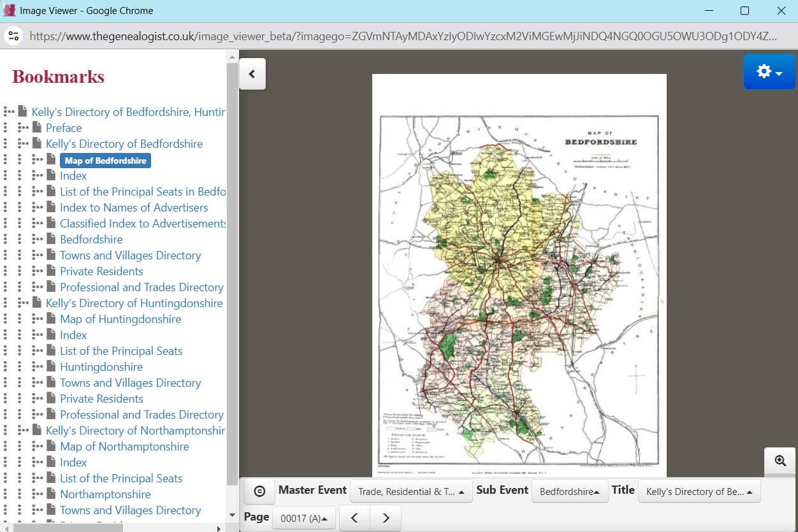Image resolution: width=798 pixels, height=532 pixels.
Task: Go to the previous page arrow
Action: [355, 518]
